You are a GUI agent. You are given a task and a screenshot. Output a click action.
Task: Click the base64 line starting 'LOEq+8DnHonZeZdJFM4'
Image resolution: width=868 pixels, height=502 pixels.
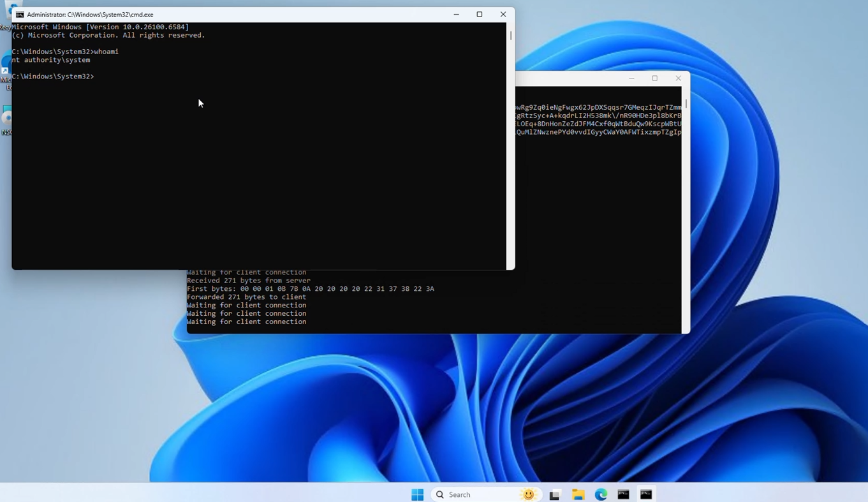(x=599, y=124)
